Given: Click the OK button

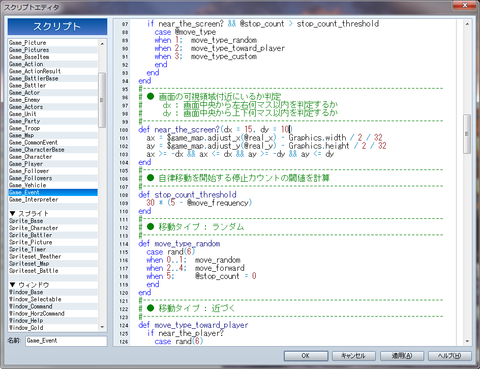Looking at the screenshot, I should click(306, 356).
